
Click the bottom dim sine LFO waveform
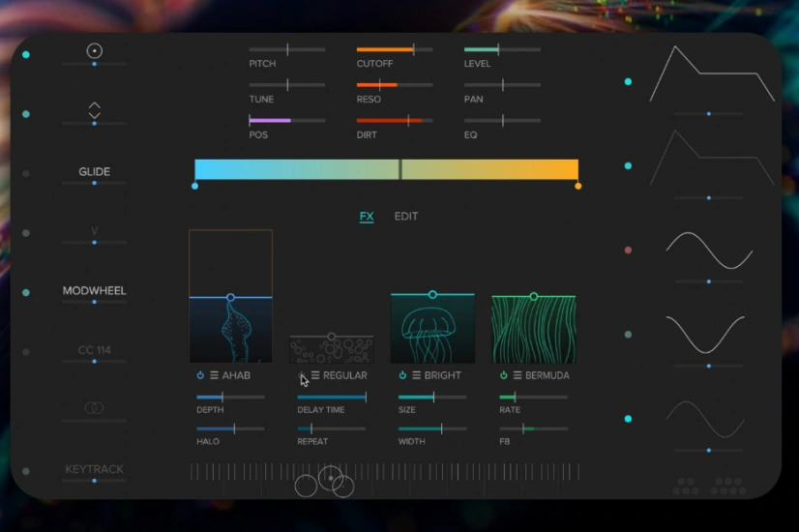[x=706, y=419]
